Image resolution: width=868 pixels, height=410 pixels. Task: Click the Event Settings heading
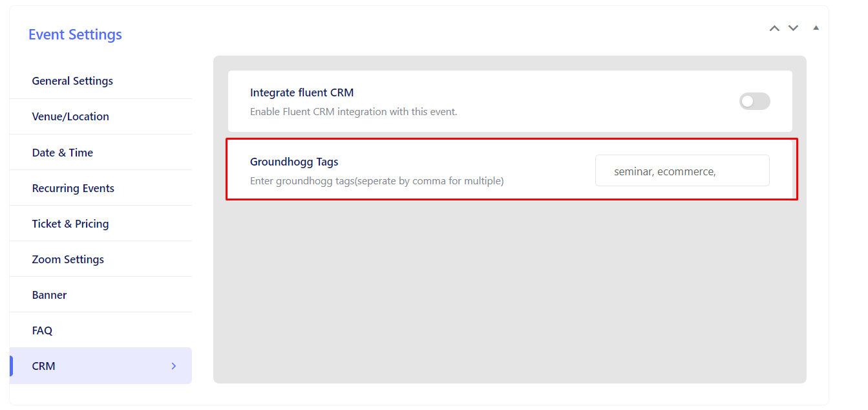(x=75, y=34)
